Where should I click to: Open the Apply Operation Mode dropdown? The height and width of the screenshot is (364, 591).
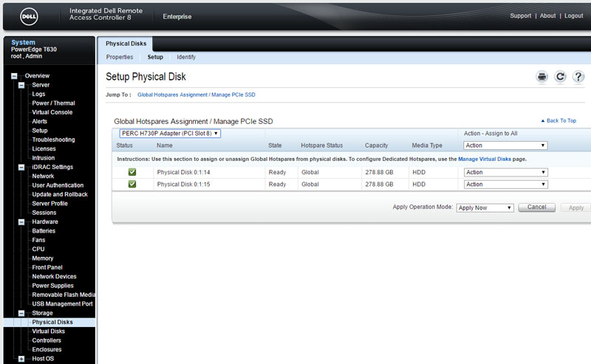485,207
